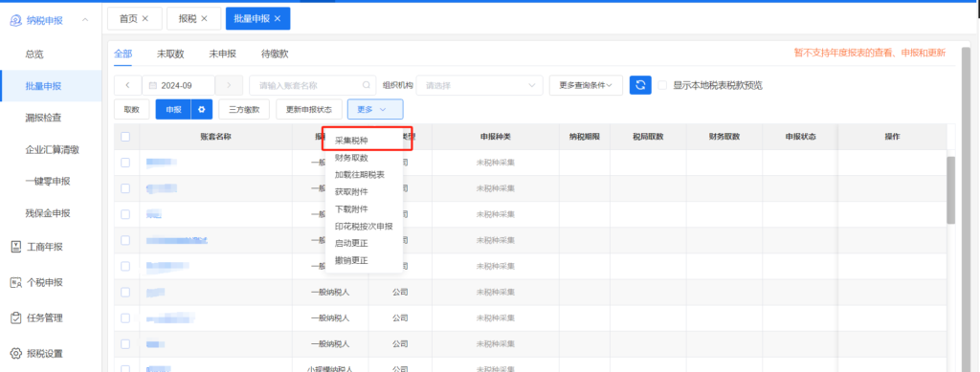Click the 纳税期限 column header
980x372 pixels.
[585, 137]
